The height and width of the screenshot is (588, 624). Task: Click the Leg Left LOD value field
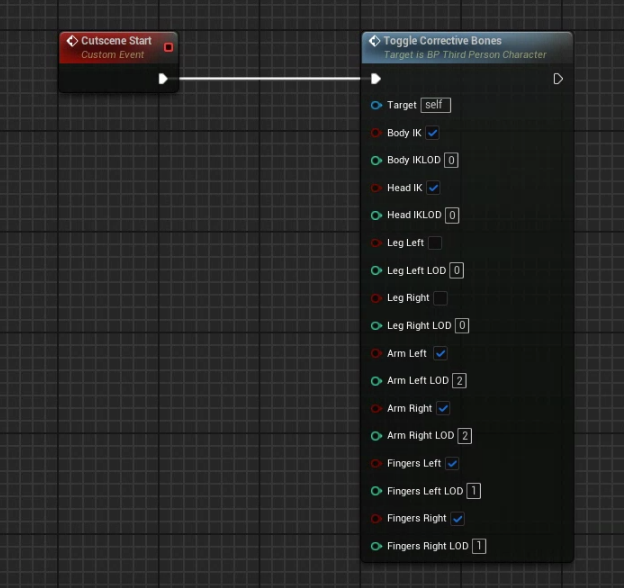click(456, 271)
